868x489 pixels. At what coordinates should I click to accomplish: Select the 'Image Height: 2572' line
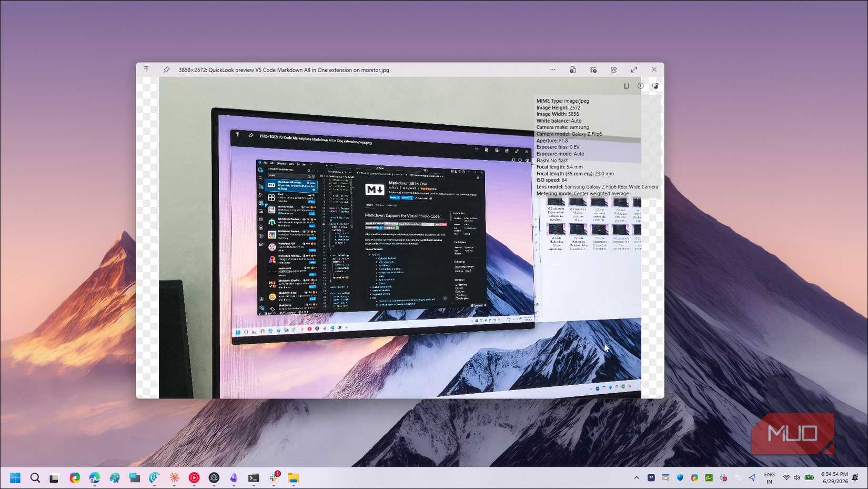(558, 107)
